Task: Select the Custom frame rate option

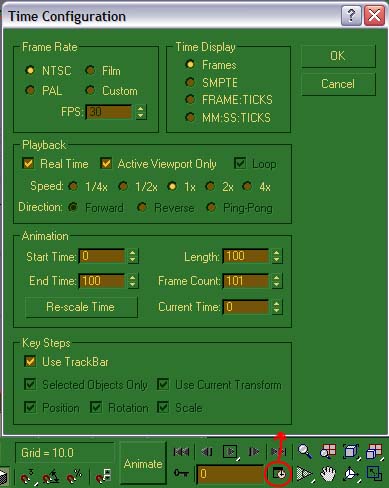Action: click(90, 90)
